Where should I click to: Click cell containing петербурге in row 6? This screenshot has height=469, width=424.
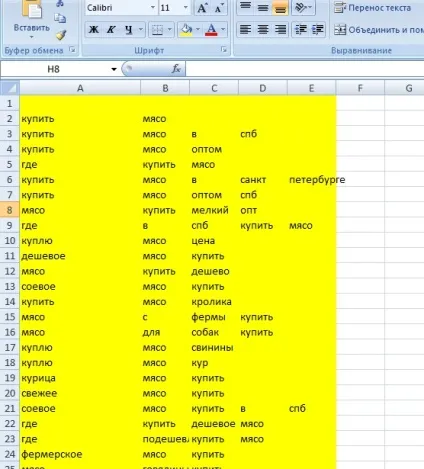pyautogui.click(x=311, y=180)
